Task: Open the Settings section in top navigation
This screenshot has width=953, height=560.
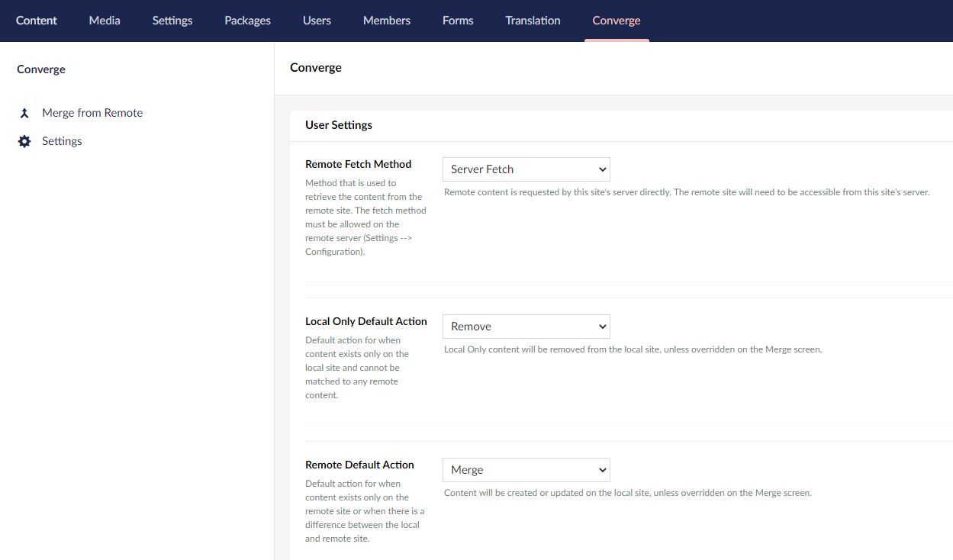Action: pos(172,21)
